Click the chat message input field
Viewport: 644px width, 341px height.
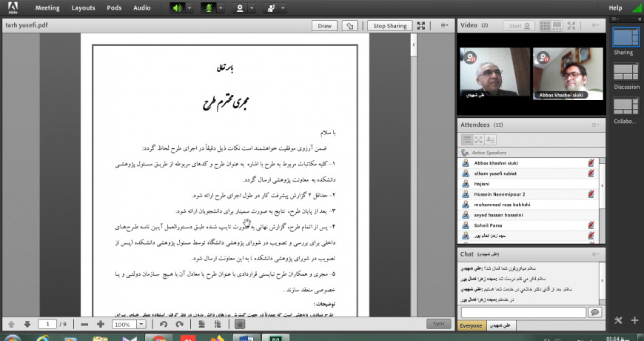(523, 313)
